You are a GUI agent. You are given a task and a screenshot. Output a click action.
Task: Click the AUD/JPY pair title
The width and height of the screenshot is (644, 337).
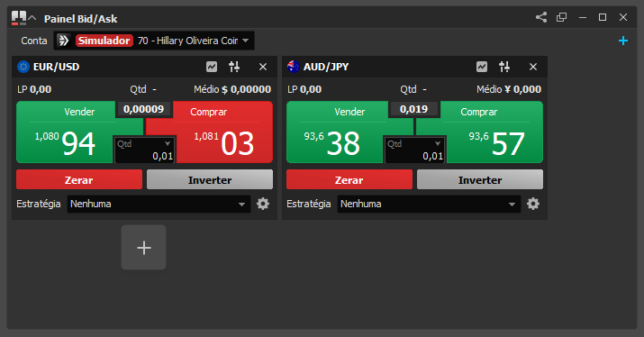pyautogui.click(x=326, y=67)
